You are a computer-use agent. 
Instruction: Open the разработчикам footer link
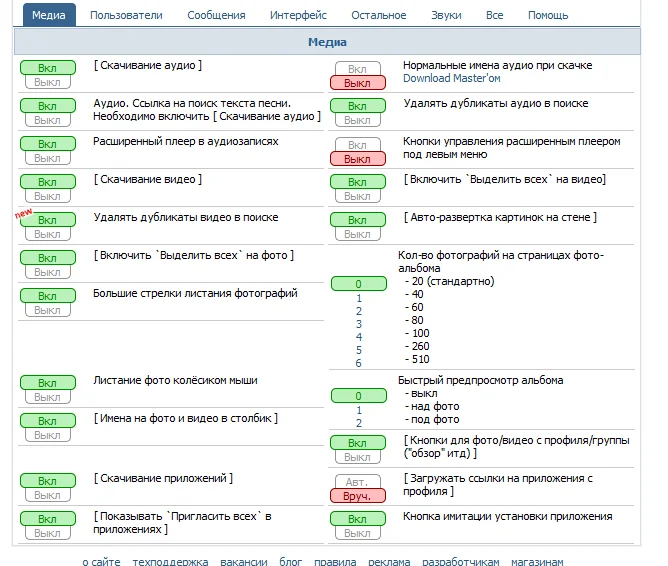coord(461,561)
